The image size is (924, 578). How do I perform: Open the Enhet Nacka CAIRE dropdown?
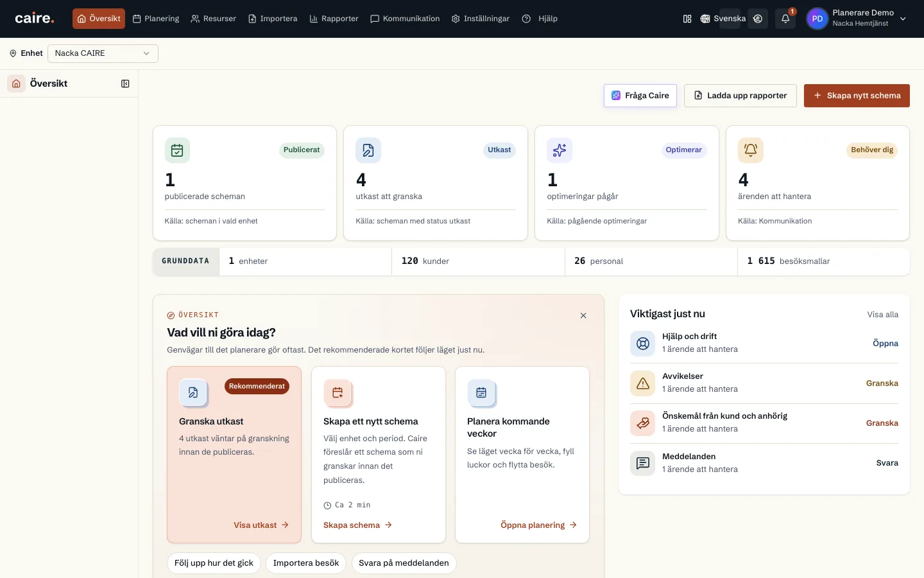pyautogui.click(x=103, y=53)
